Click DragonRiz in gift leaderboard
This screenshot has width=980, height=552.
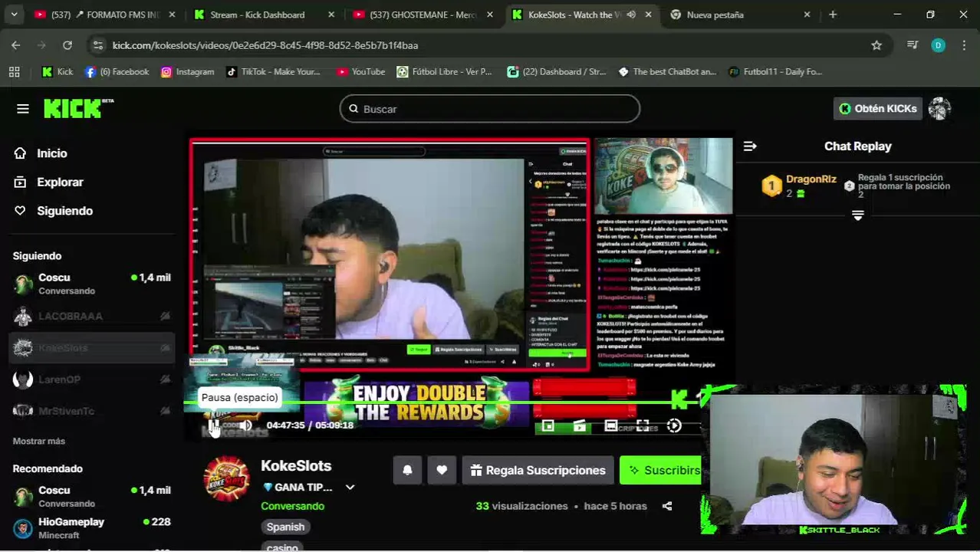(x=811, y=179)
